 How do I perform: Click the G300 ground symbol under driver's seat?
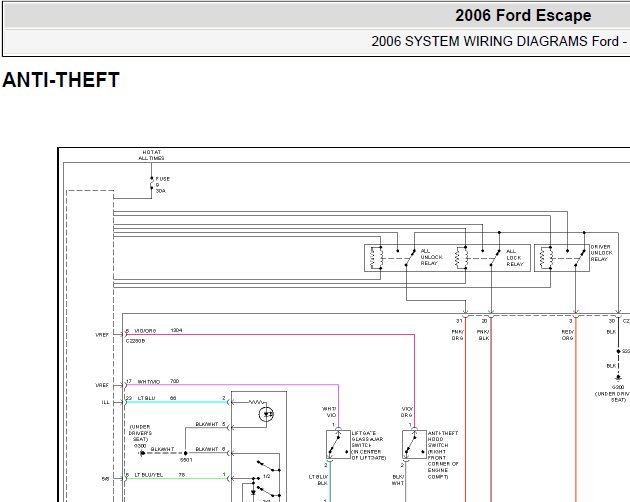point(142,453)
